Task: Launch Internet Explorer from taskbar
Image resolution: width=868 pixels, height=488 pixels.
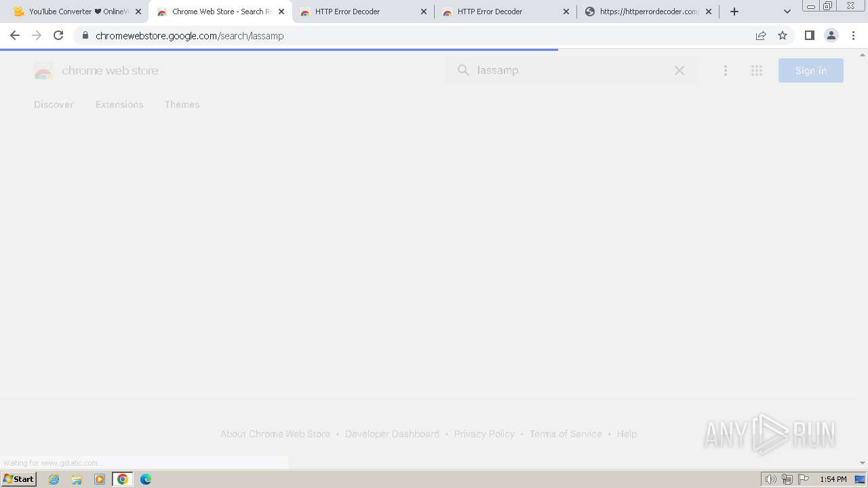Action: pyautogui.click(x=54, y=479)
